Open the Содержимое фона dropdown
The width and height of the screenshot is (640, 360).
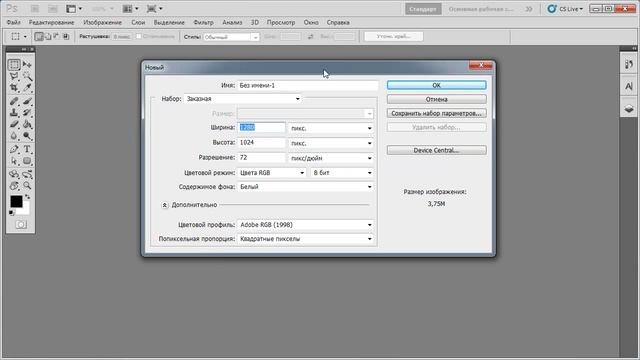(x=305, y=187)
